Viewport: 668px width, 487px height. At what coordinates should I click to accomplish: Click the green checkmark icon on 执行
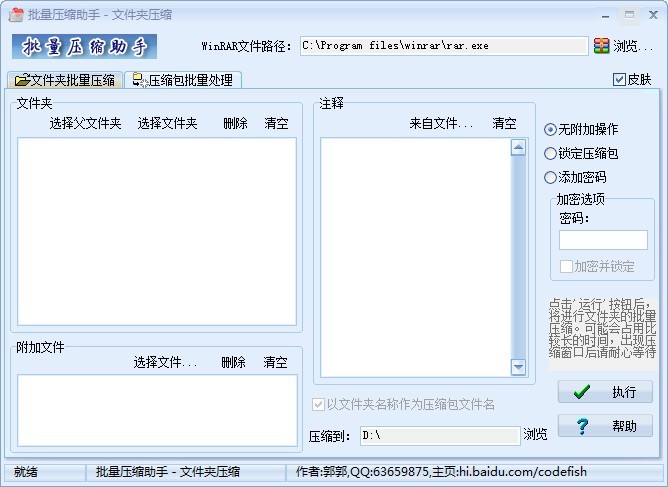click(x=582, y=393)
